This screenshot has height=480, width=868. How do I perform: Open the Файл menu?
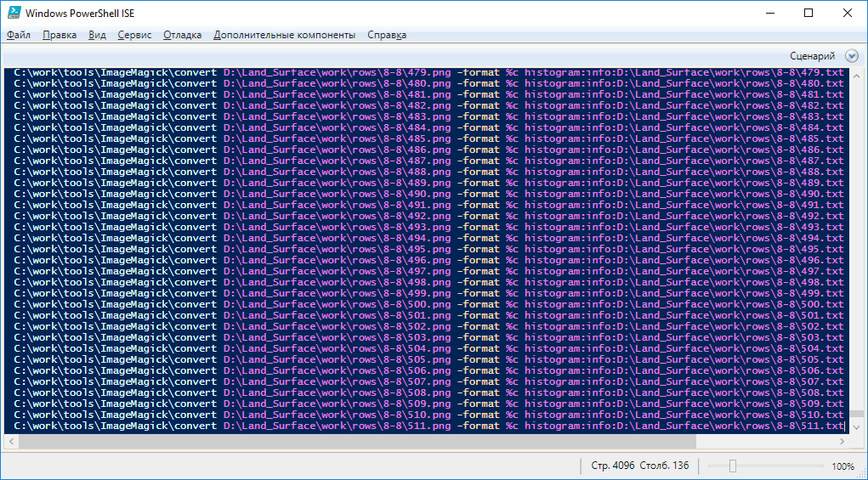[x=19, y=35]
